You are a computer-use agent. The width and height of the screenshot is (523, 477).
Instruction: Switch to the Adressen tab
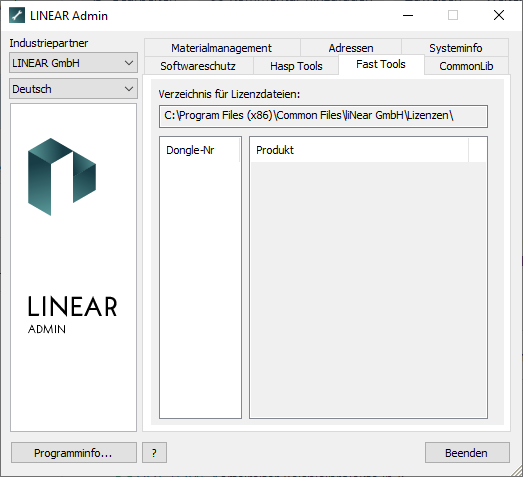click(x=351, y=48)
